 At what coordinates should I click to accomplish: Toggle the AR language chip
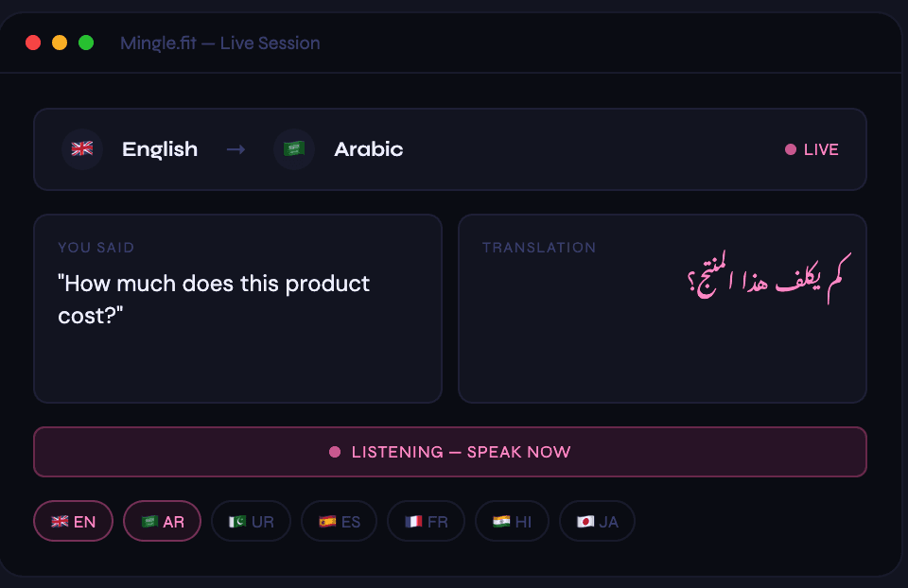[x=162, y=522]
